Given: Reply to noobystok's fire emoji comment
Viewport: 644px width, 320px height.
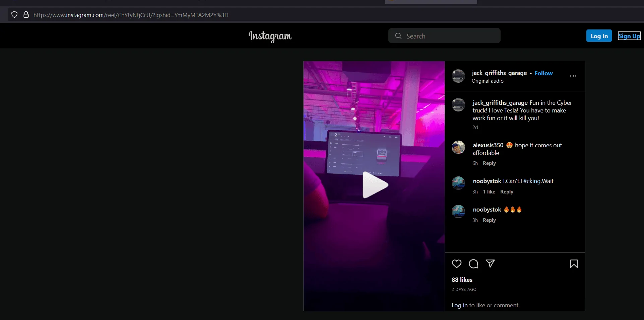Looking at the screenshot, I should click(489, 220).
